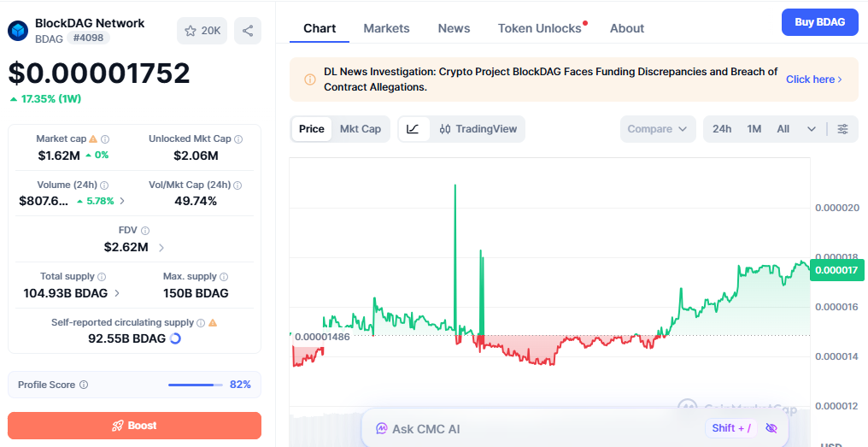Open the Max. supply info icon
This screenshot has width=868, height=447.
(x=224, y=276)
